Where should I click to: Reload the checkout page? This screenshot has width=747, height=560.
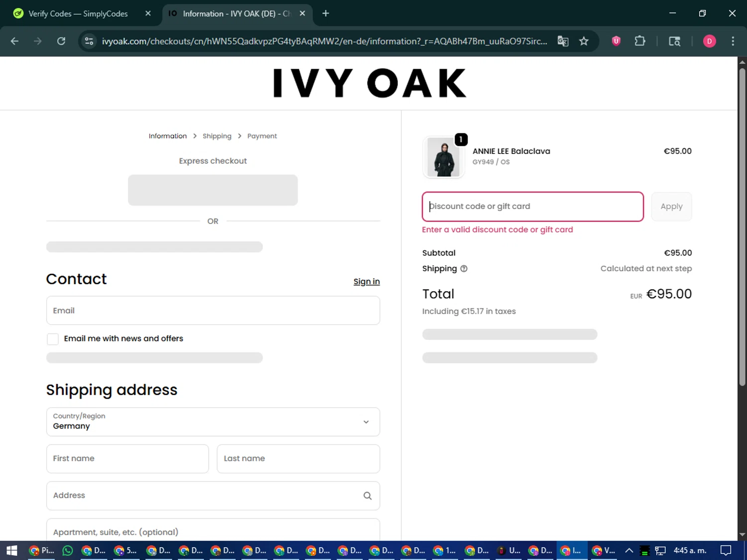(61, 41)
